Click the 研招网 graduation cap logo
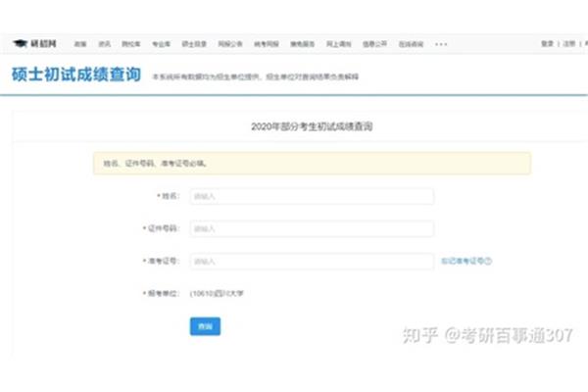Viewport: 588px width, 392px height. tap(34, 43)
